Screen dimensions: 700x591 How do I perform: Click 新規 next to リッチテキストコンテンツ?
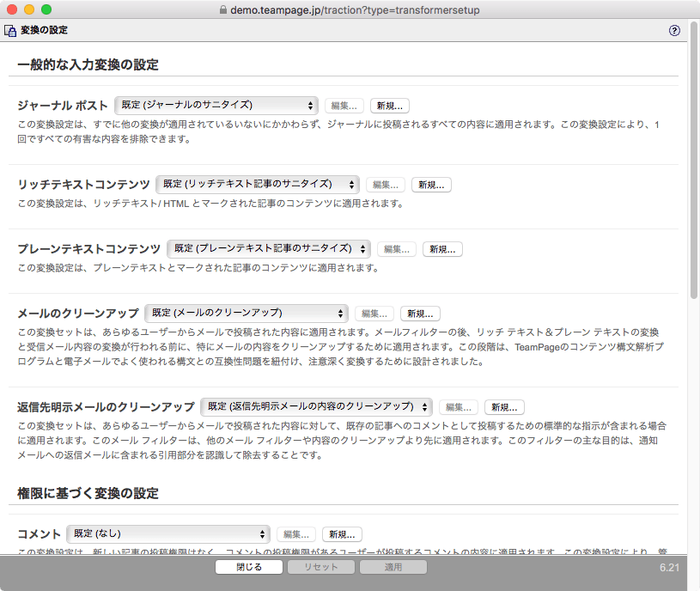(430, 184)
